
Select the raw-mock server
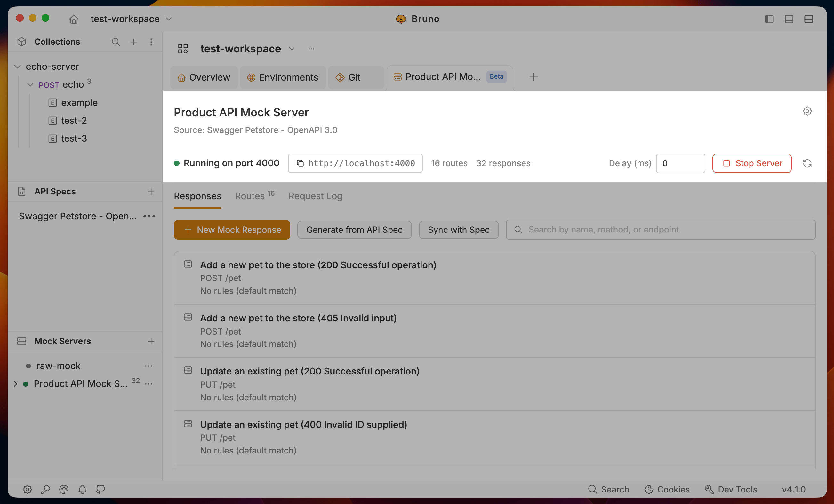pyautogui.click(x=58, y=366)
